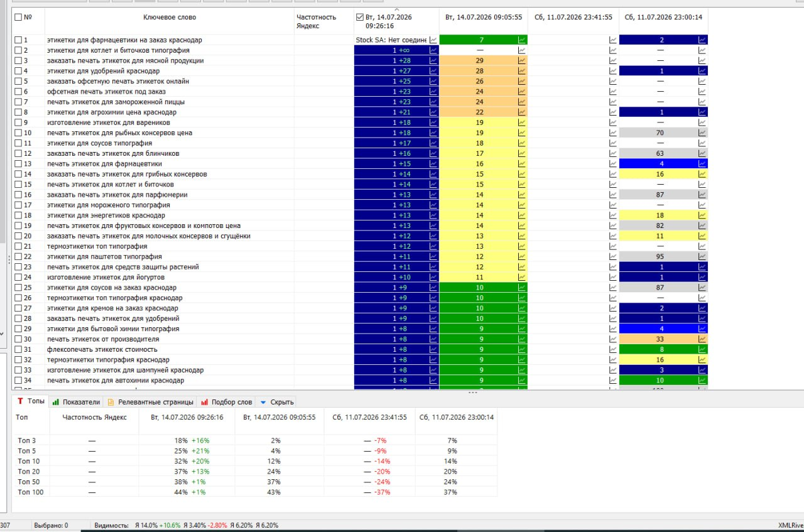Open chart icon beside 70 in row 10
The width and height of the screenshot is (804, 532).
click(702, 133)
